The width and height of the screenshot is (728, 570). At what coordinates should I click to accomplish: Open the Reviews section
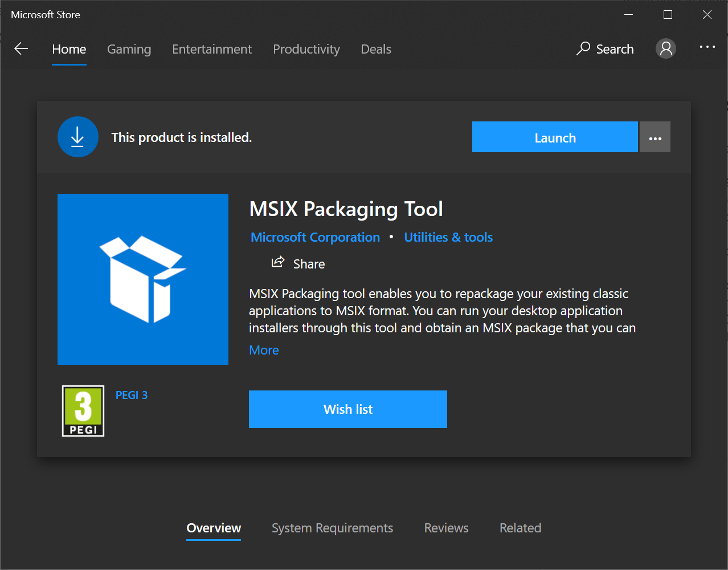click(446, 528)
